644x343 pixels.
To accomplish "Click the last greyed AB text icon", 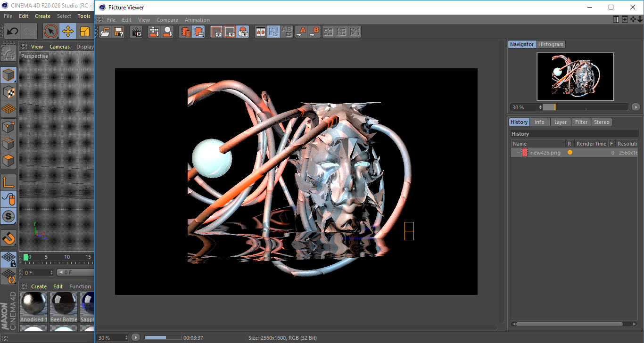I will (355, 32).
